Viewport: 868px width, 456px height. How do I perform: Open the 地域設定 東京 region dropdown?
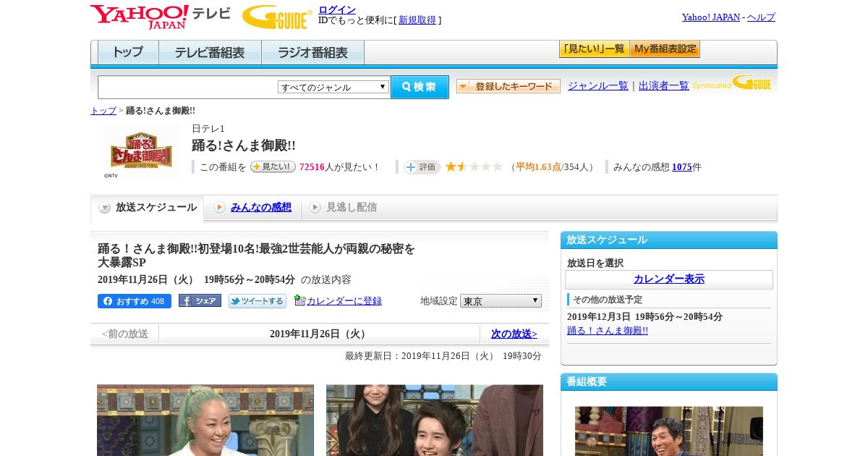501,300
